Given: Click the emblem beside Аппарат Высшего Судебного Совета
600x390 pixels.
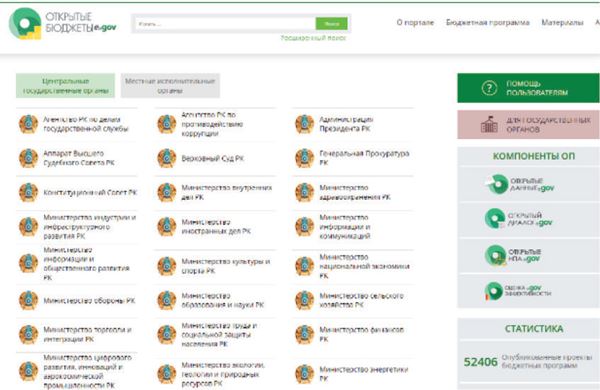Looking at the screenshot, I should [x=29, y=158].
